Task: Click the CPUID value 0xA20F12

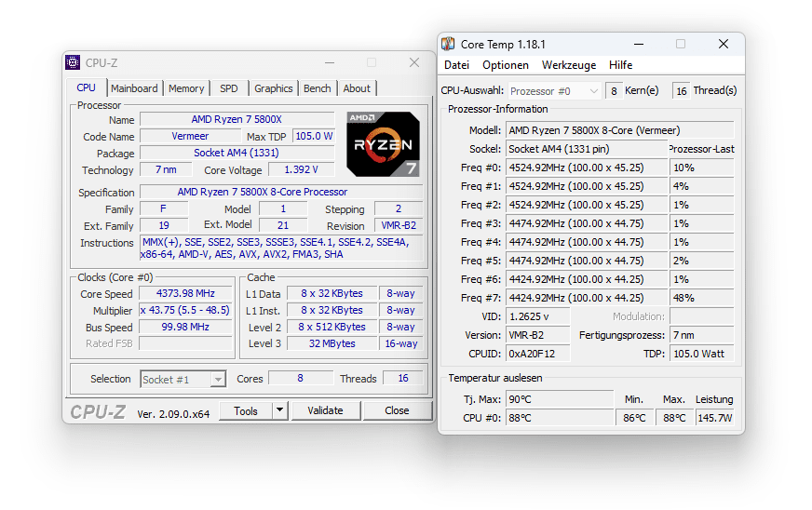Action: pos(537,355)
